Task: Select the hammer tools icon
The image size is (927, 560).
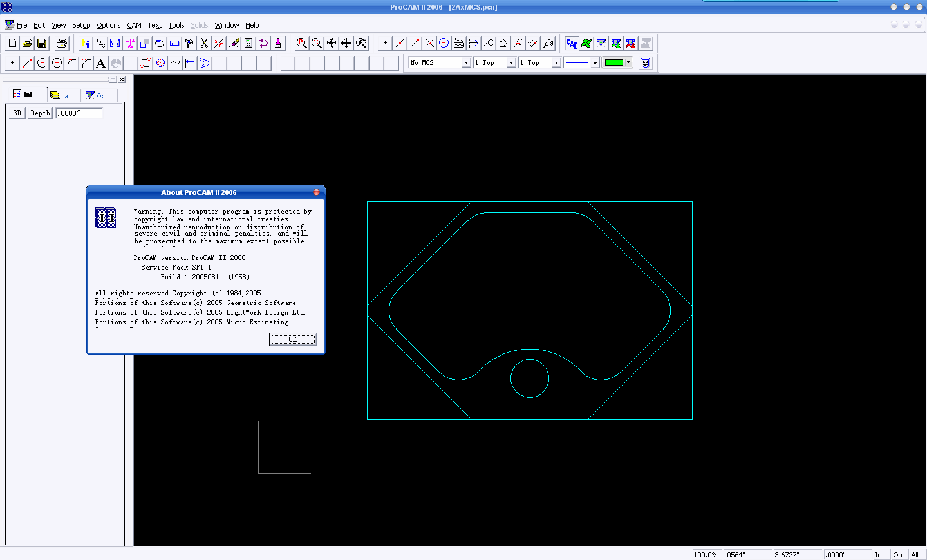Action: pos(189,43)
